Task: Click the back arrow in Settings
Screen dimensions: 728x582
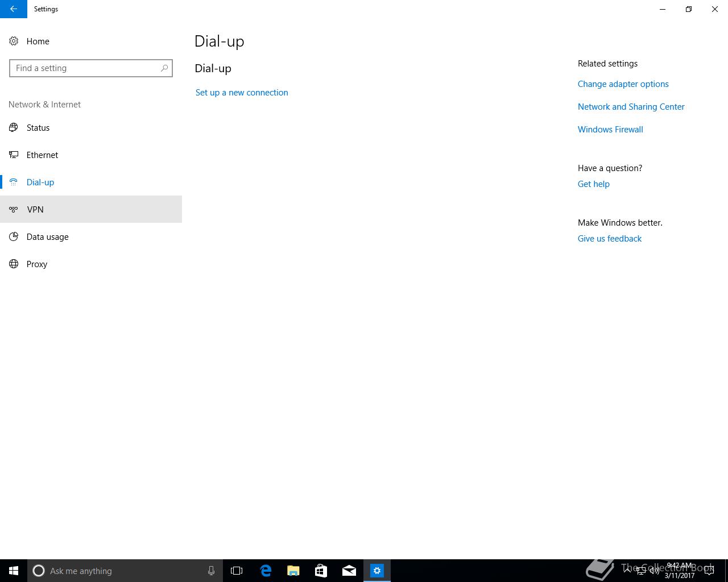Action: coord(14,9)
